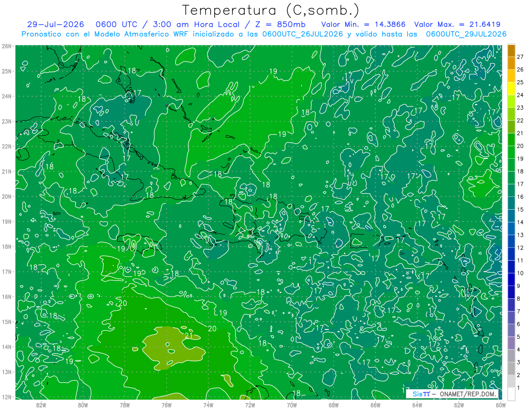Click color bar legend value 23
Image resolution: width=532 pixels, height=411 pixels.
coord(520,108)
